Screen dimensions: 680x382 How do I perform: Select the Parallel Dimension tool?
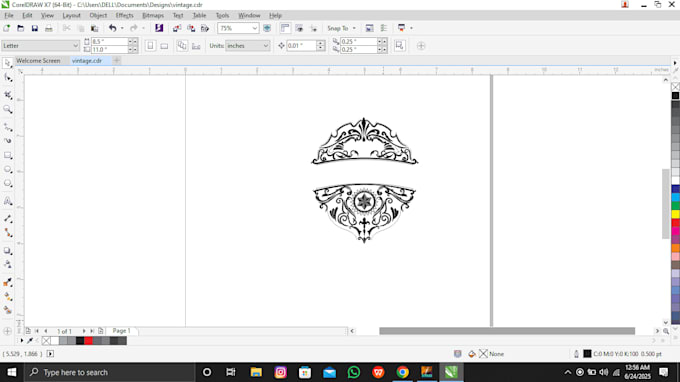pos(7,219)
